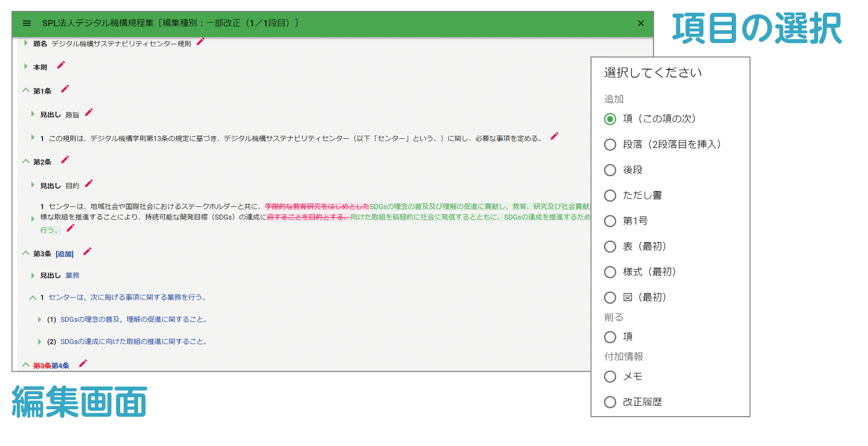Click the pencil edit icon next to 題名
Viewport: 868px width, 446px height.
click(x=200, y=42)
